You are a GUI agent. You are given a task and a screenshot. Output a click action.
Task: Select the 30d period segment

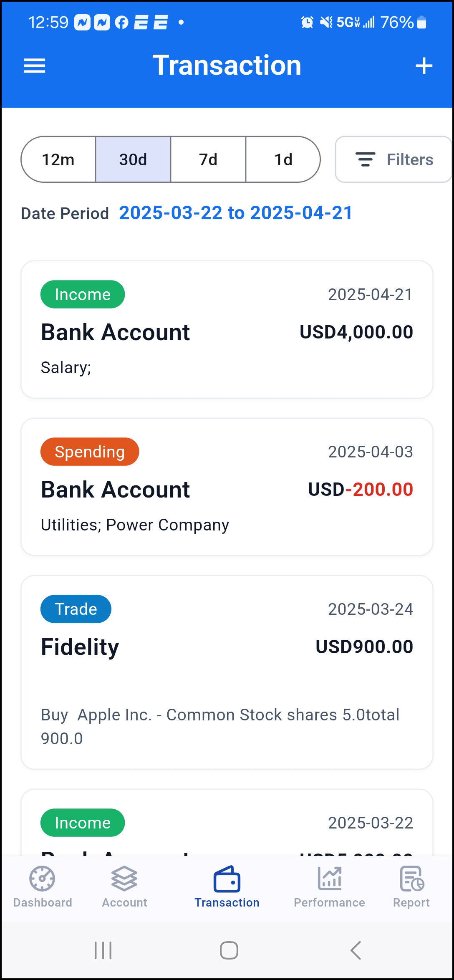(133, 159)
